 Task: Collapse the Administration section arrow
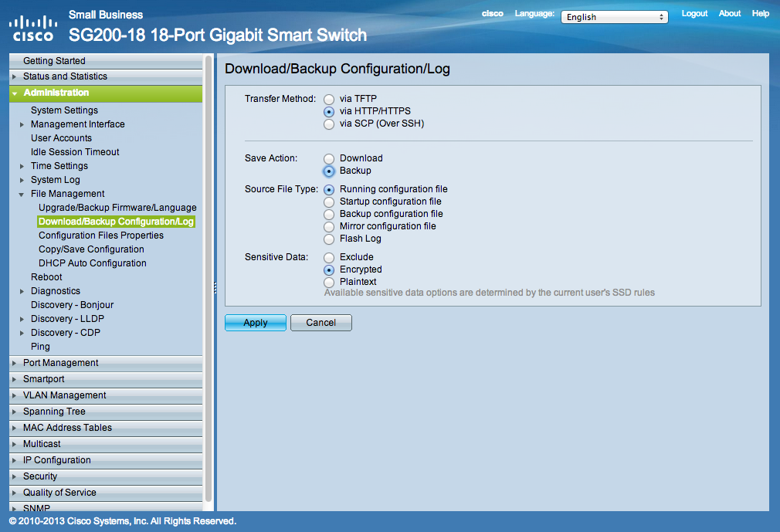[15, 93]
